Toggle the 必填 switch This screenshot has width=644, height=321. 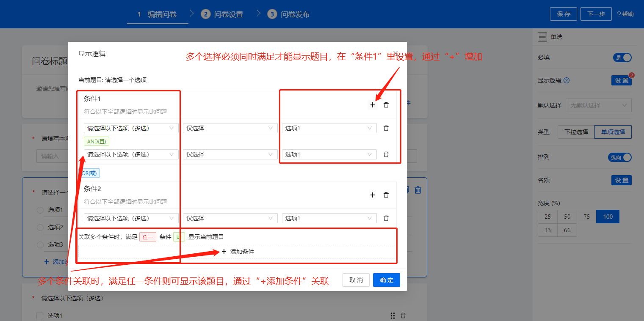click(x=622, y=58)
